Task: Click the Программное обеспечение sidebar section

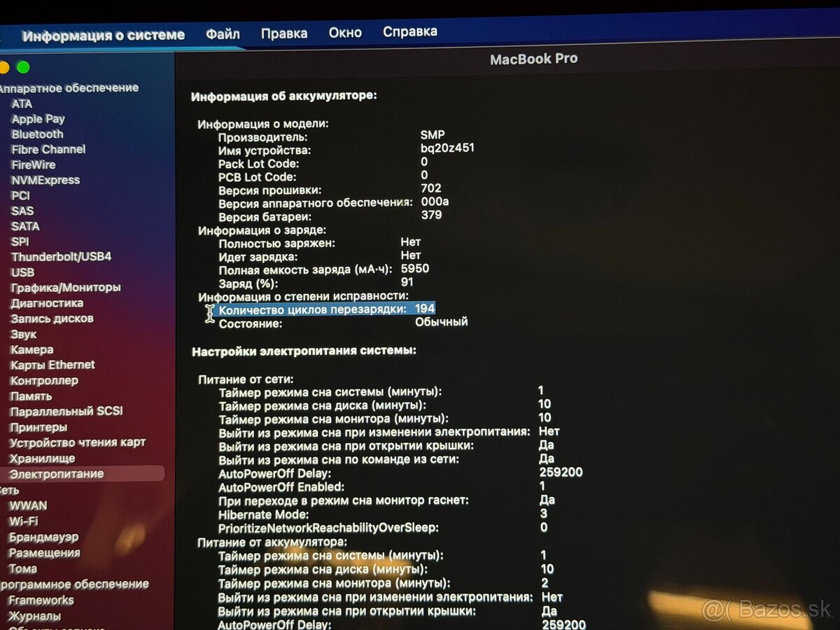Action: point(74,584)
